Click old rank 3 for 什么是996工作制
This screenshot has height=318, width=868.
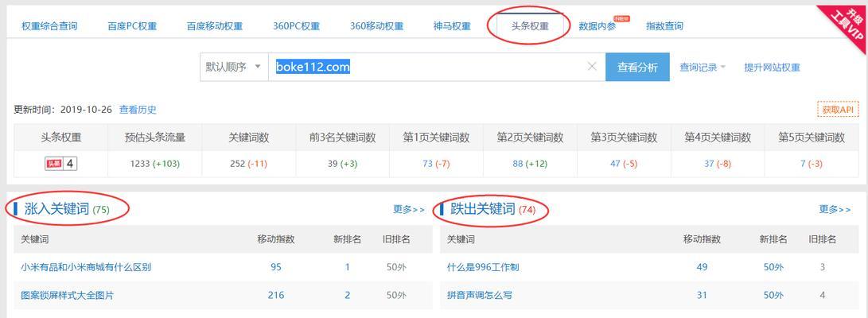coord(823,267)
